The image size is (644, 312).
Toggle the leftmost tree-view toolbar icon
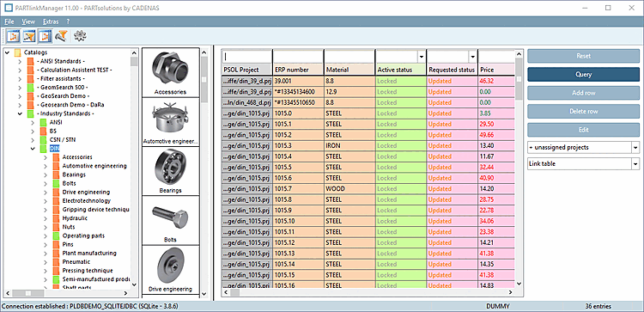click(13, 36)
